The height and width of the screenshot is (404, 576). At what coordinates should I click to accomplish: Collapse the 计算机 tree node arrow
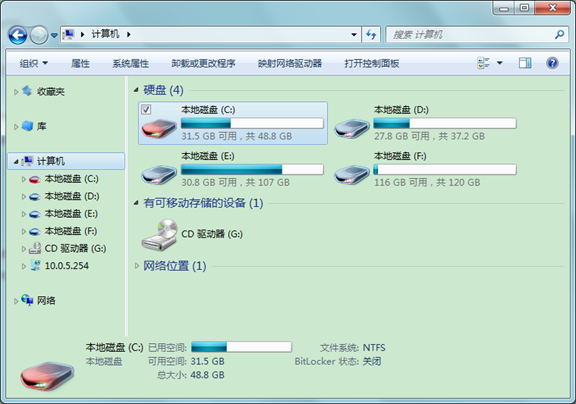point(16,162)
